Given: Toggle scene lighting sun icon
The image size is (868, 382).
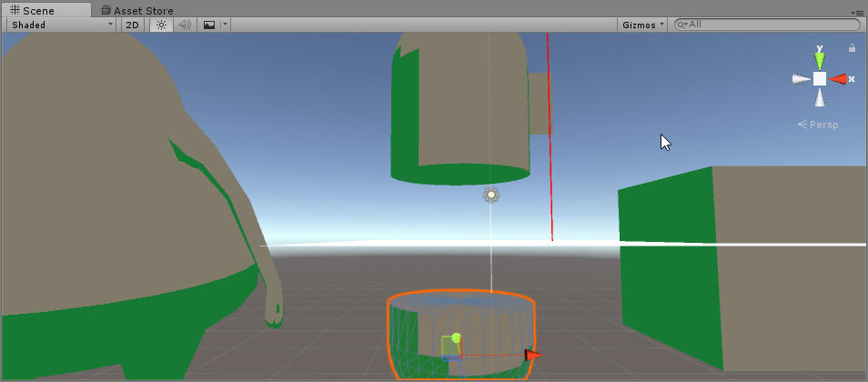Looking at the screenshot, I should [161, 25].
